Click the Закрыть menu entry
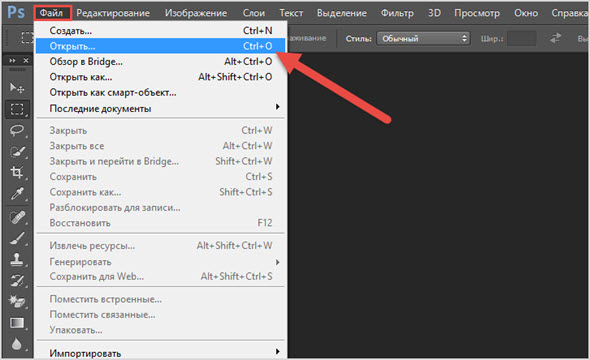Image resolution: width=590 pixels, height=360 pixels. [160, 131]
